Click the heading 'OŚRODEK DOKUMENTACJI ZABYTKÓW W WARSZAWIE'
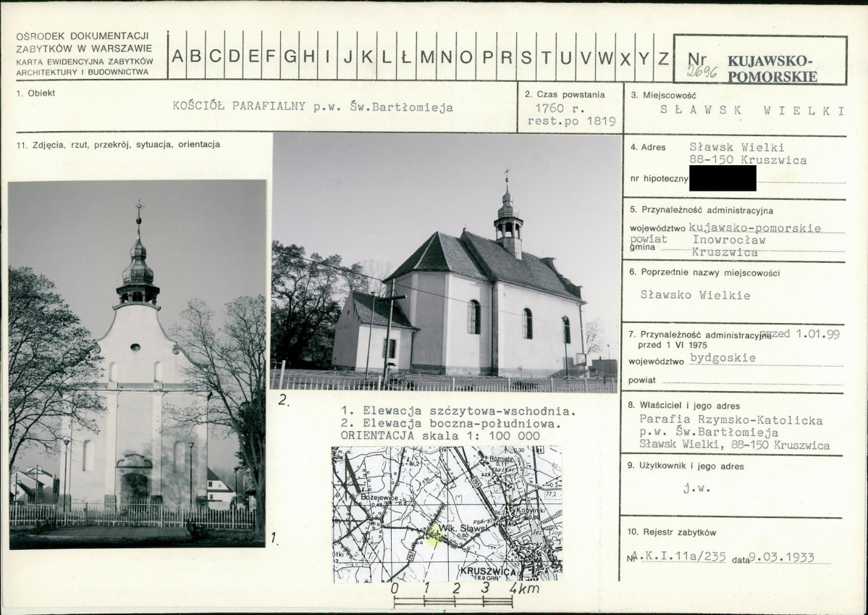The width and height of the screenshot is (868, 615). click(x=84, y=43)
